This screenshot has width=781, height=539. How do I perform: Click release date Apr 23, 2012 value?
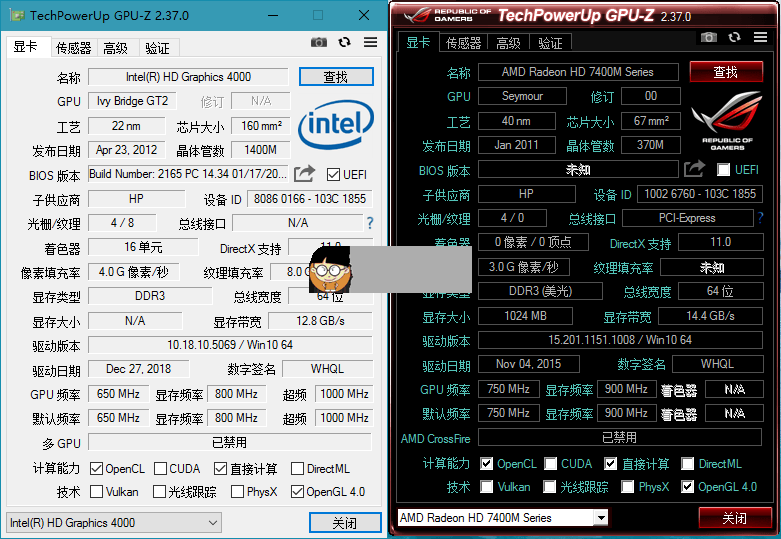coord(127,150)
